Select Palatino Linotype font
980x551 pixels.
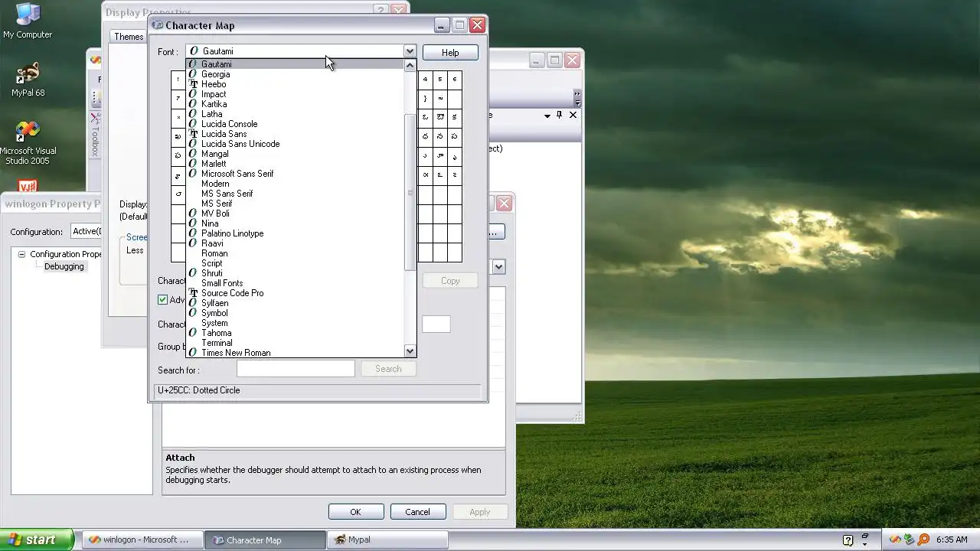295,233
